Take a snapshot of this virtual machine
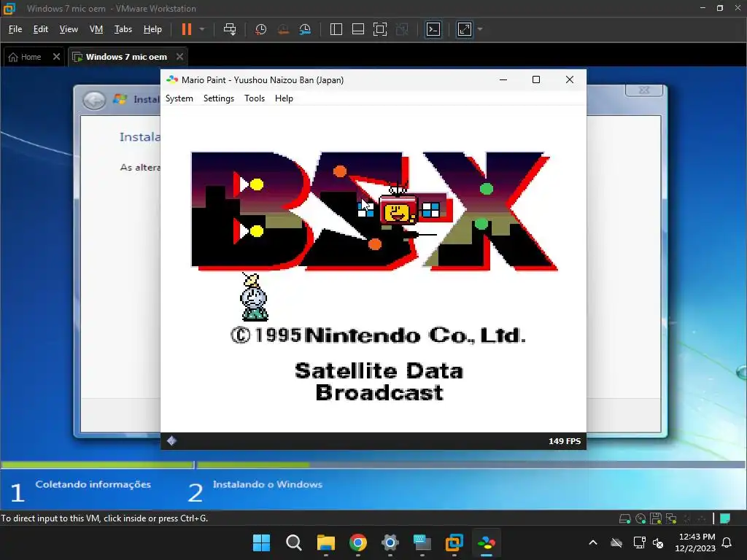This screenshot has height=560, width=747. tap(260, 29)
